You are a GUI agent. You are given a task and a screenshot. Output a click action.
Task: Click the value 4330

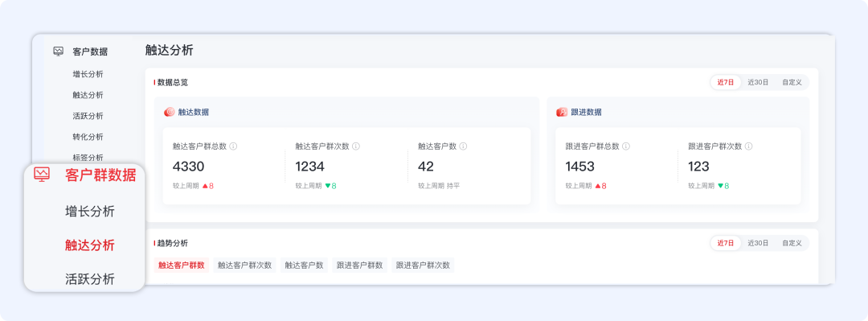pos(188,167)
